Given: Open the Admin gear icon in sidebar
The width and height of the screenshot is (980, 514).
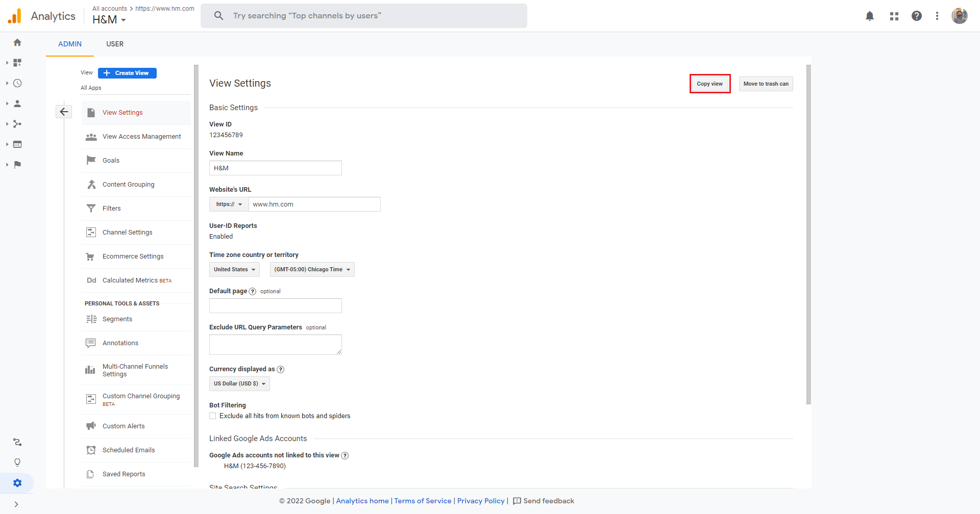Looking at the screenshot, I should tap(17, 483).
